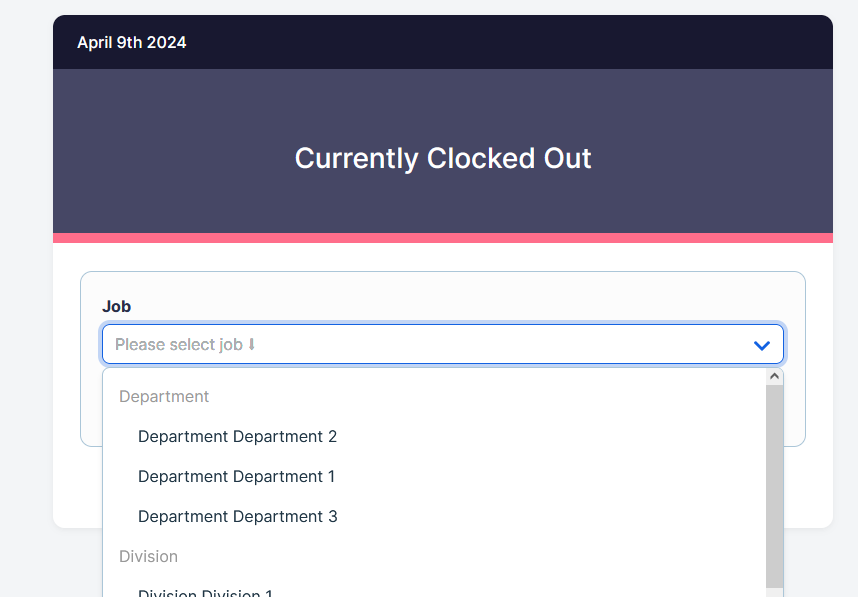Click the 'Currently Clocked Out' status heading
Image resolution: width=858 pixels, height=597 pixels.
443,158
